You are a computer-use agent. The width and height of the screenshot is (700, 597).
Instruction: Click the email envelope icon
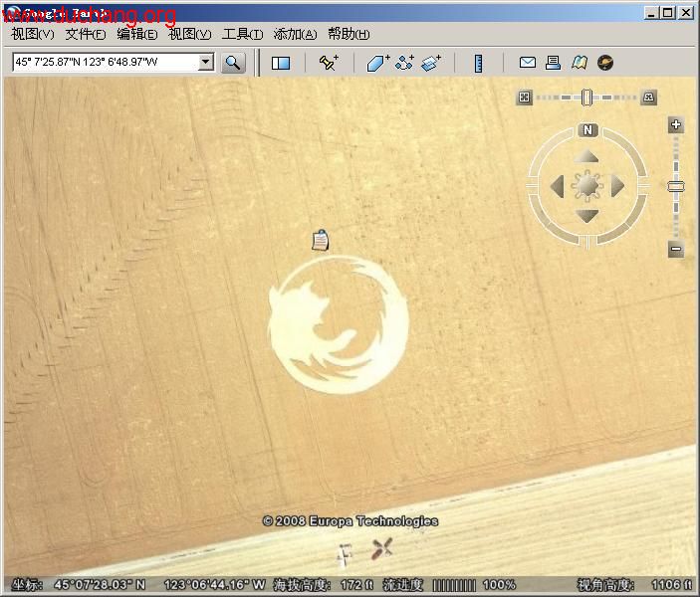[x=527, y=62]
